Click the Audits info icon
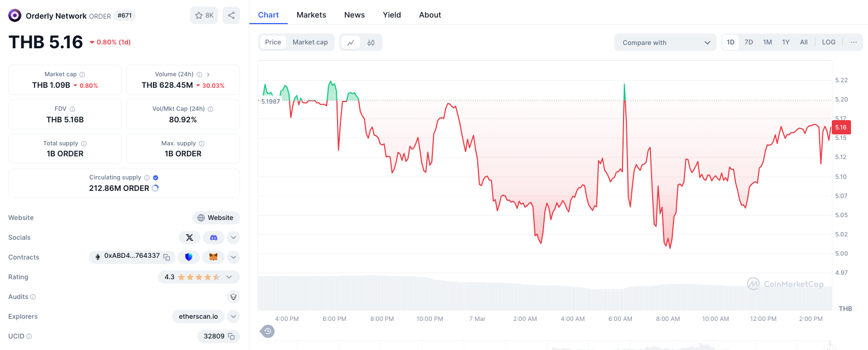Screen dimensions: 868x350 (x=33, y=297)
